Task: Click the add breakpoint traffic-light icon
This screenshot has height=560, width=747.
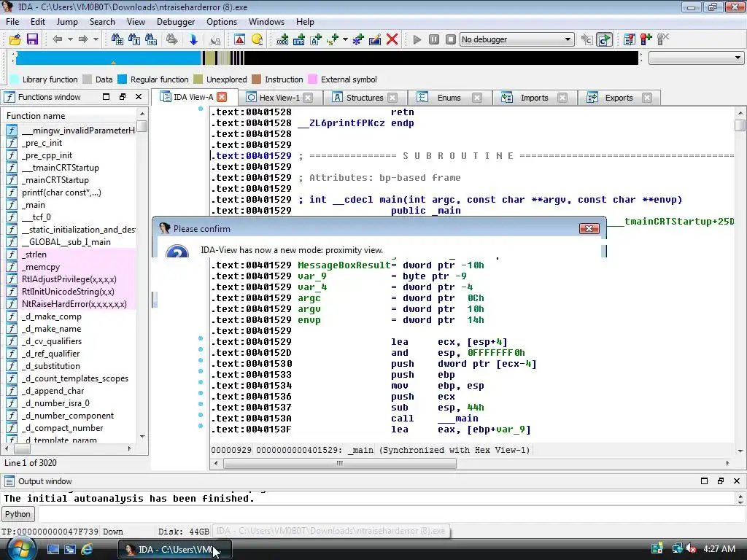Action: pyautogui.click(x=646, y=39)
